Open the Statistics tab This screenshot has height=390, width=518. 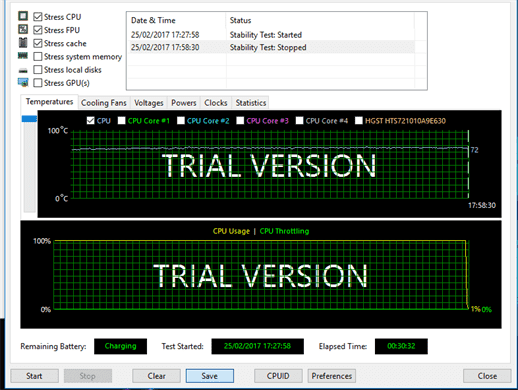[251, 103]
